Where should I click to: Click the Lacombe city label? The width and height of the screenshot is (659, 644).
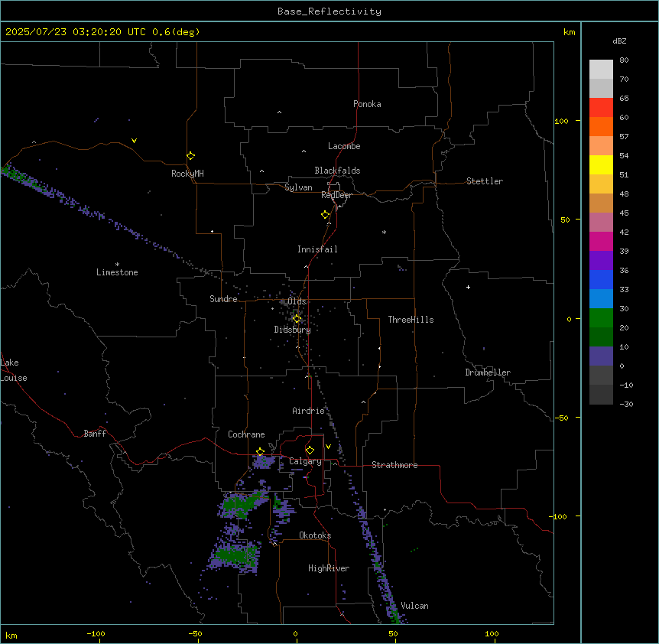(344, 146)
